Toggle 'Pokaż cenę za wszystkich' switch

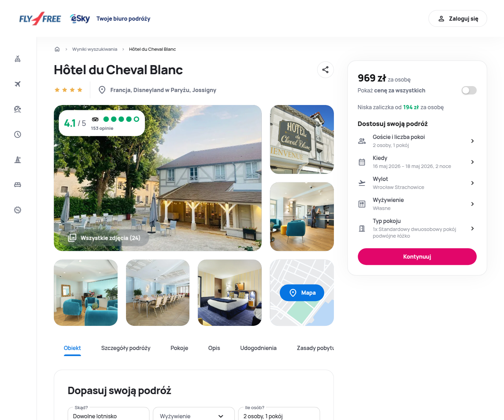469,90
